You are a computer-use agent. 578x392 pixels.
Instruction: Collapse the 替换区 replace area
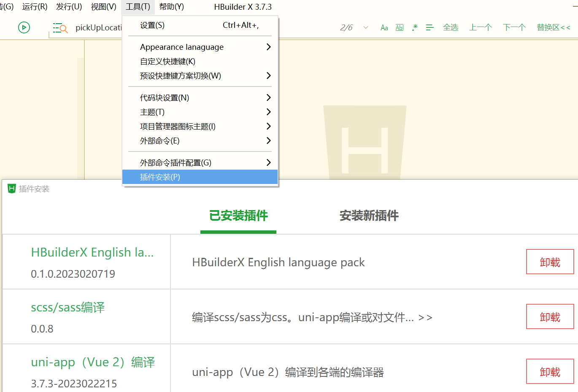coord(553,28)
